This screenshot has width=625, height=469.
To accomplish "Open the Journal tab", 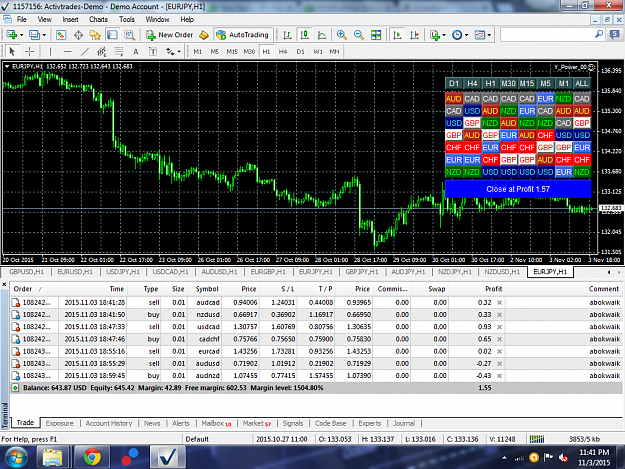I will (x=404, y=423).
